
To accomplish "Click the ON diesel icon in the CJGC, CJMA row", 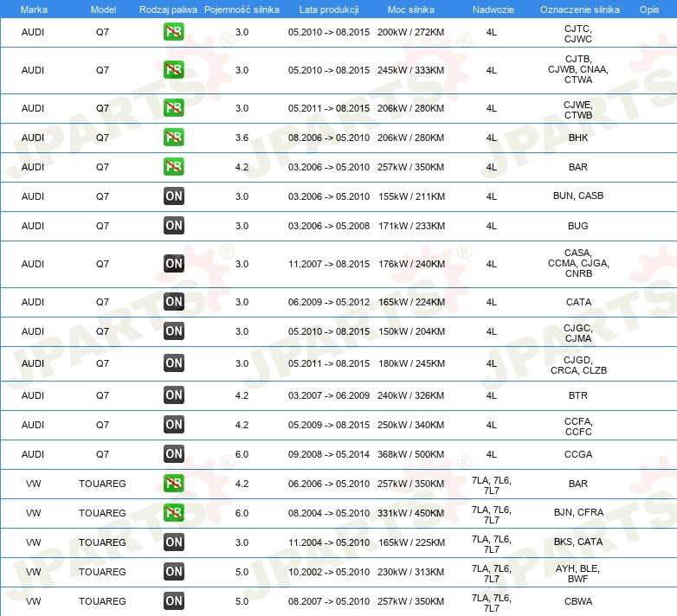I will (173, 330).
